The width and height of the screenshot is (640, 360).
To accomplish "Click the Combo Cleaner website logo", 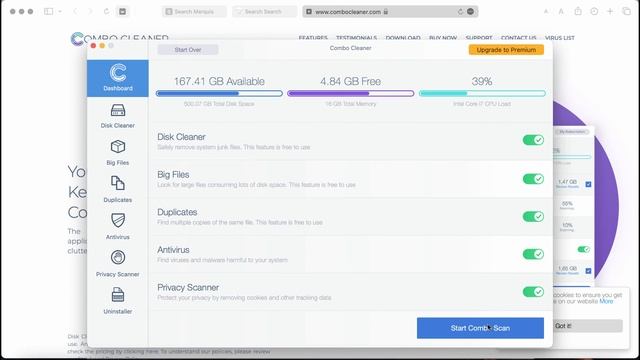I will point(119,38).
